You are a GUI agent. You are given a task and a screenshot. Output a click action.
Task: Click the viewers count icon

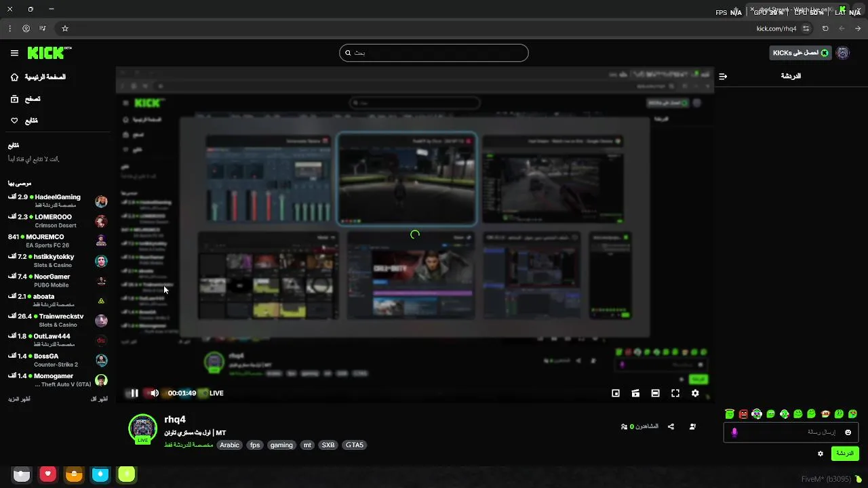[x=624, y=426]
